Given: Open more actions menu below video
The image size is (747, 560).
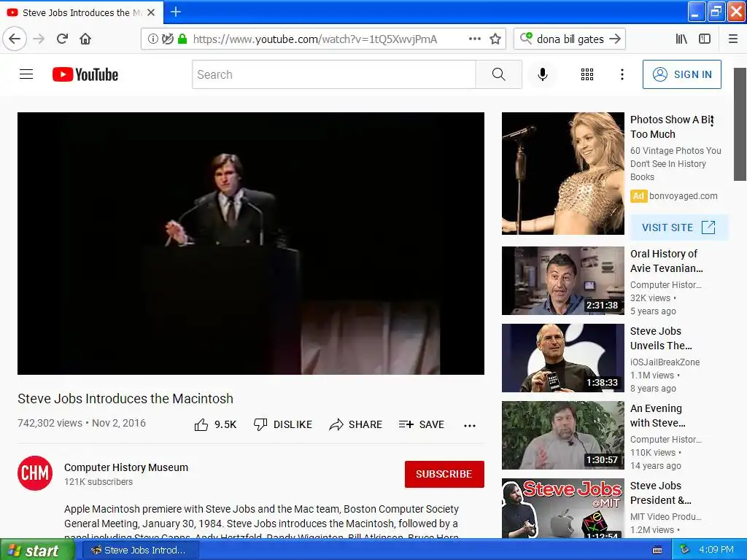Looking at the screenshot, I should click(470, 425).
